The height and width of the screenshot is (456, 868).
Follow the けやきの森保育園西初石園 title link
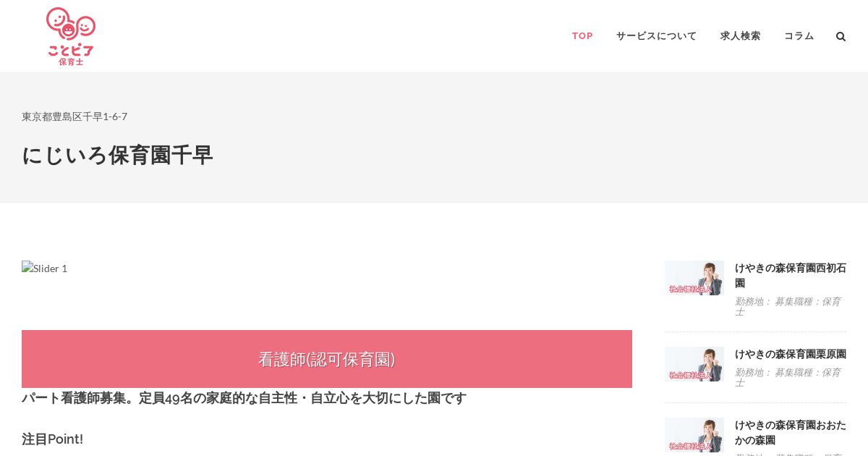coord(791,275)
